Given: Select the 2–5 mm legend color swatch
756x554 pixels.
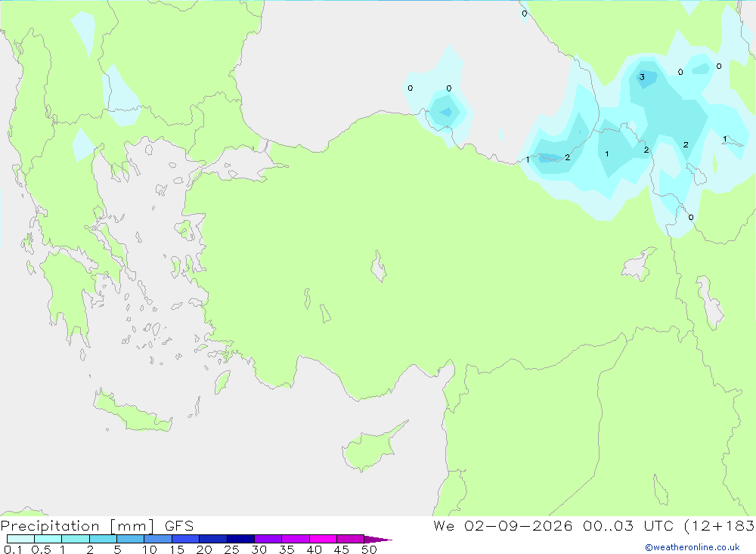Looking at the screenshot, I should pyautogui.click(x=103, y=539).
